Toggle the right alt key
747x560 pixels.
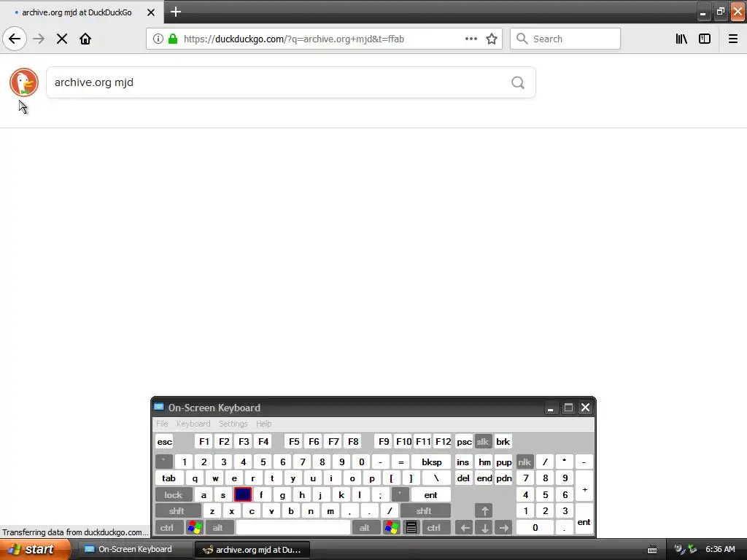tap(365, 528)
